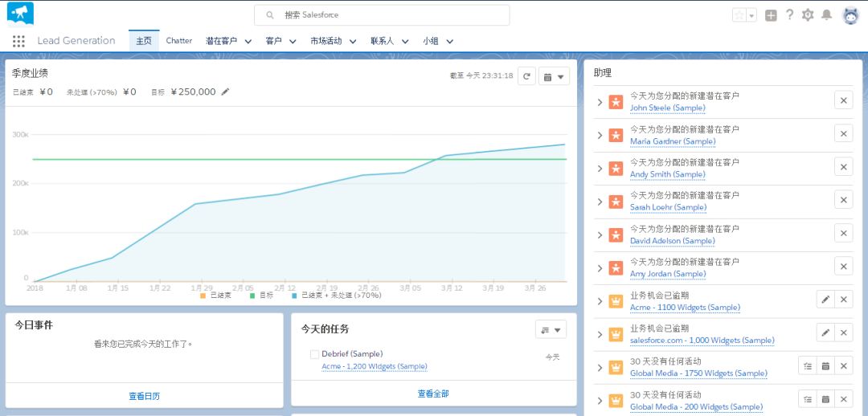Edit the Acme - 1100 Widgets overdue opportunity
This screenshot has width=868, height=416.
(x=825, y=300)
